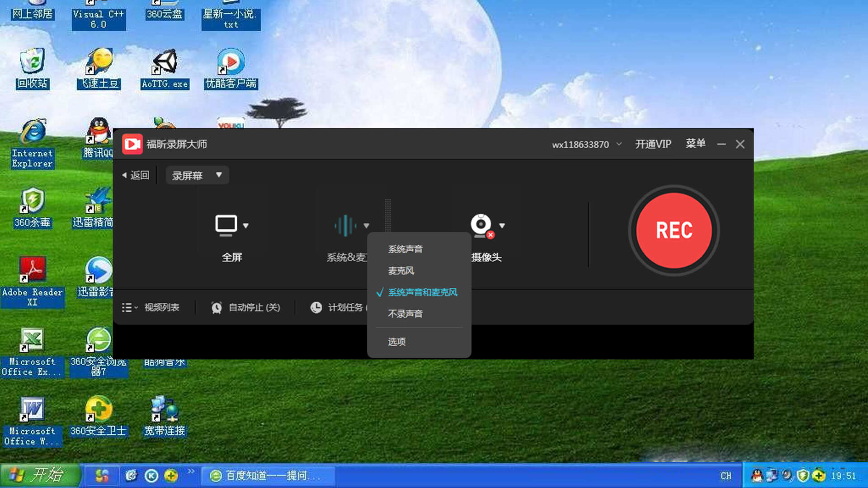Open 360安全浏览器7 desktop icon

coord(99,352)
